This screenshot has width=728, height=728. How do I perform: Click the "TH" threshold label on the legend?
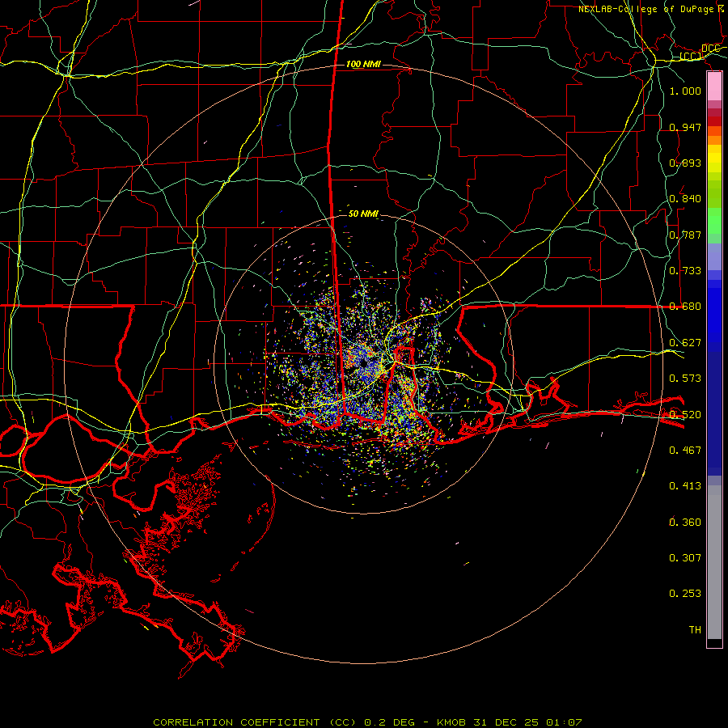(695, 629)
